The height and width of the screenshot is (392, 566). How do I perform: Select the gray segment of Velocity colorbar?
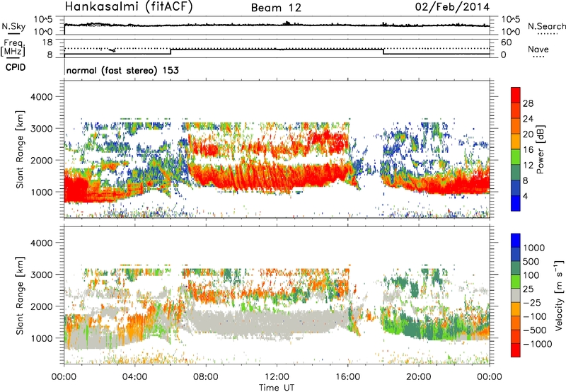coord(516,295)
